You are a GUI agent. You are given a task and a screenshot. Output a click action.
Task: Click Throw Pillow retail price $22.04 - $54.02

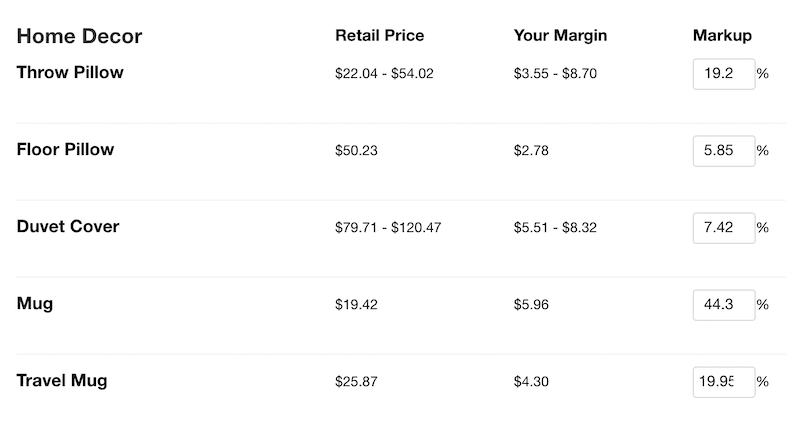point(384,74)
